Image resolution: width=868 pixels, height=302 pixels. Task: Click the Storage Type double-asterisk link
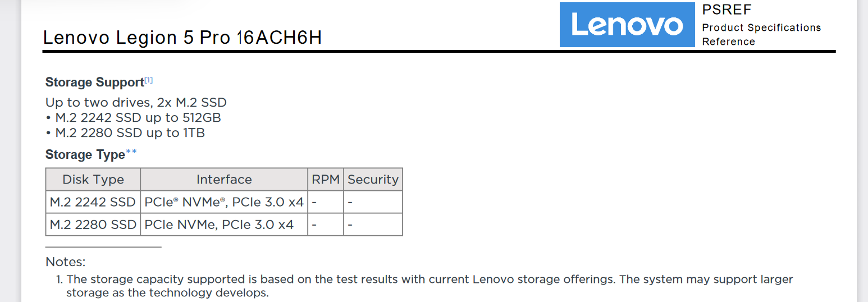point(131,152)
